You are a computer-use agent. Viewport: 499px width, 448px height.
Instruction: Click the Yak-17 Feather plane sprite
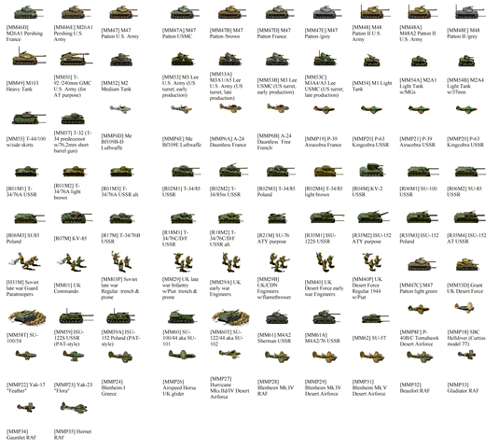[26, 355]
